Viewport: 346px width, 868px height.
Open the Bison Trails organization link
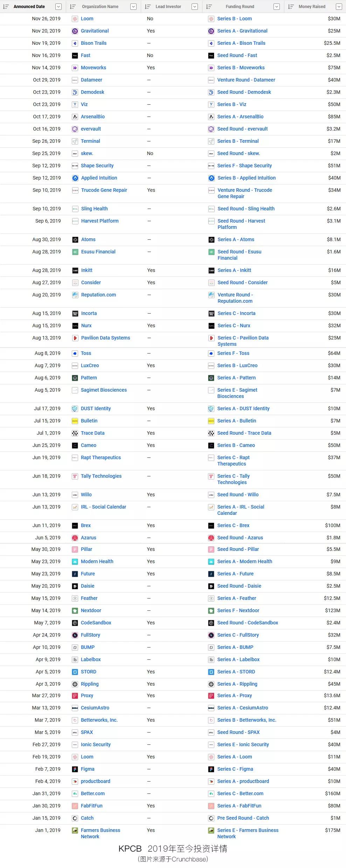[94, 43]
